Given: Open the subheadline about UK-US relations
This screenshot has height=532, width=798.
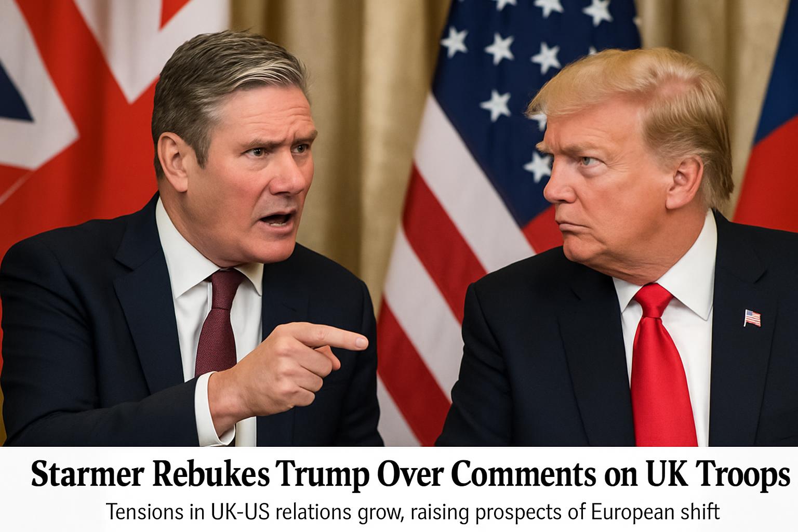Looking at the screenshot, I should coord(413,512).
